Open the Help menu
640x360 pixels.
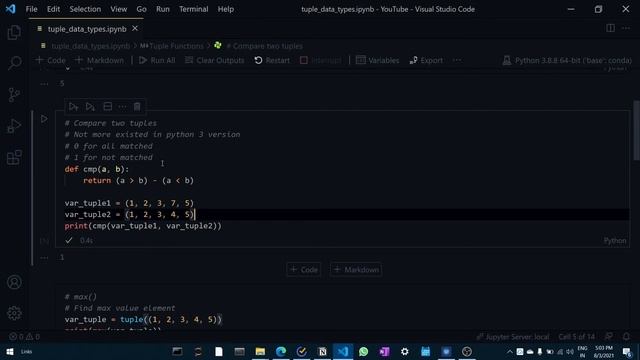tap(225, 9)
